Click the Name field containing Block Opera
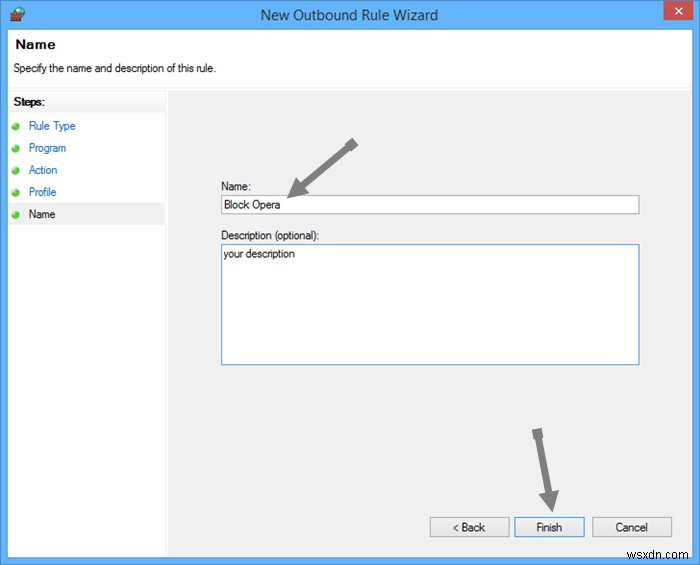Viewport: 700px width, 565px height. pos(430,205)
